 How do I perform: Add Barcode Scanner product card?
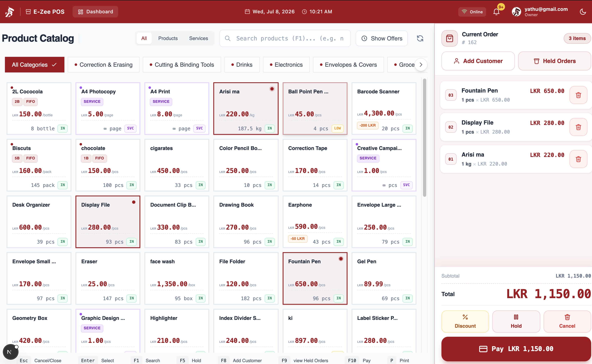point(384,109)
